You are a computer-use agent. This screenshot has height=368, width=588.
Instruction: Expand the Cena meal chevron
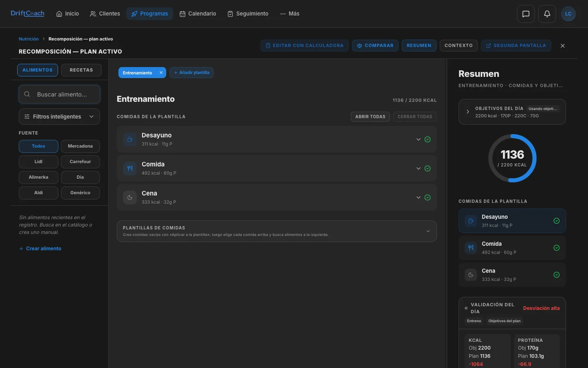(x=419, y=197)
